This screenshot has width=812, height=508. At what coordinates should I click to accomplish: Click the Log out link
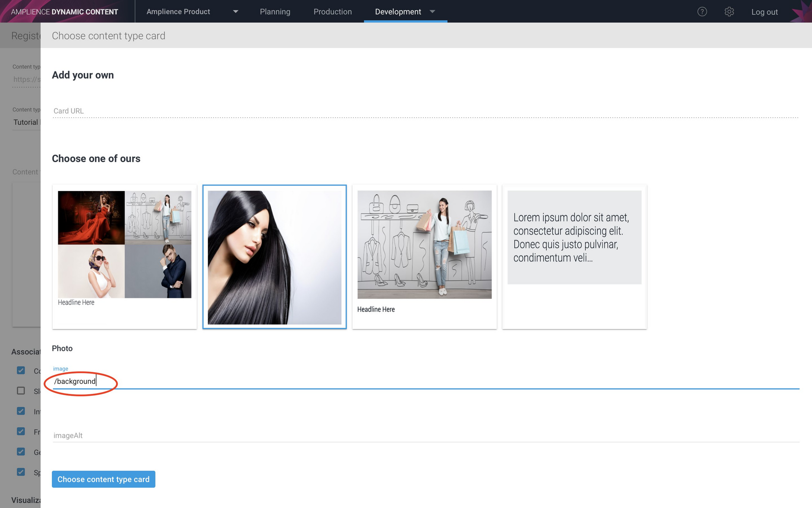(764, 12)
